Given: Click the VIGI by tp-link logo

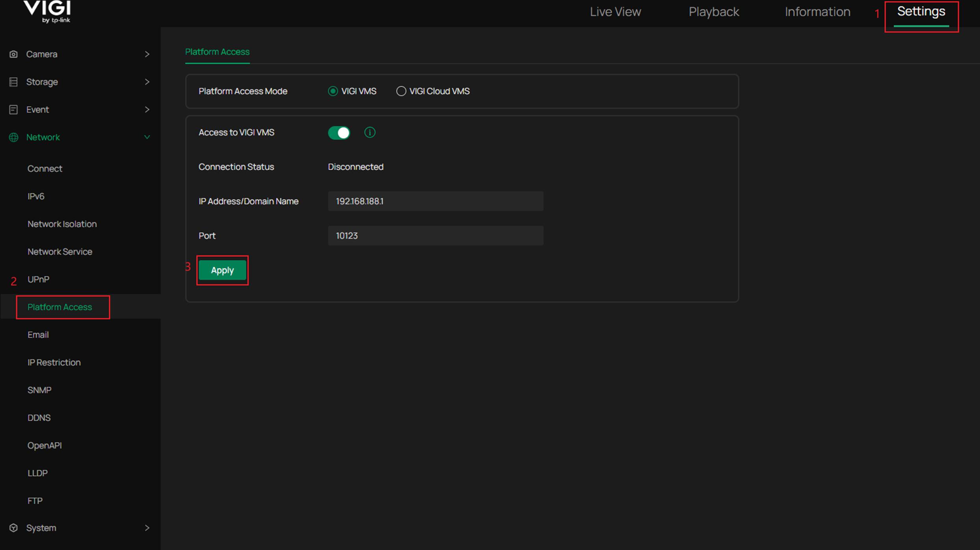Looking at the screenshot, I should pyautogui.click(x=47, y=11).
